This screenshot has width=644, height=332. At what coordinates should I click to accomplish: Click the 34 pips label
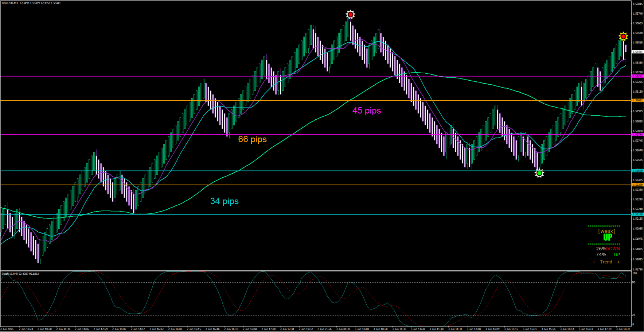[225, 201]
